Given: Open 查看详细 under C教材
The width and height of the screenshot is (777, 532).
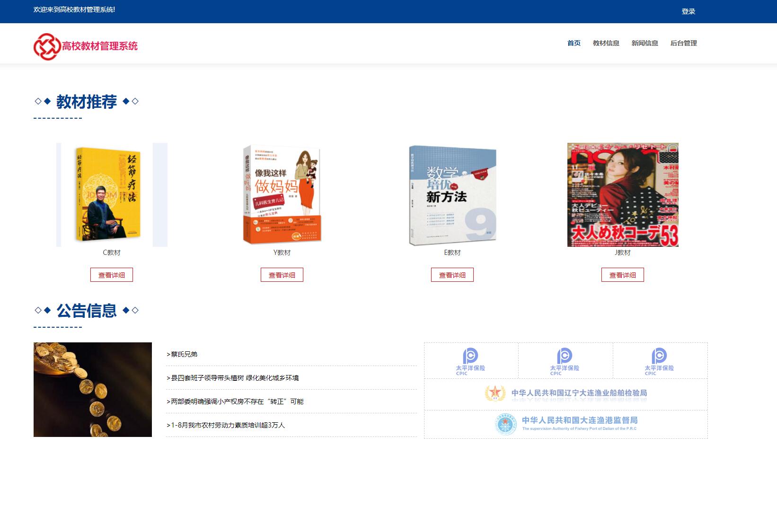Looking at the screenshot, I should (x=112, y=275).
